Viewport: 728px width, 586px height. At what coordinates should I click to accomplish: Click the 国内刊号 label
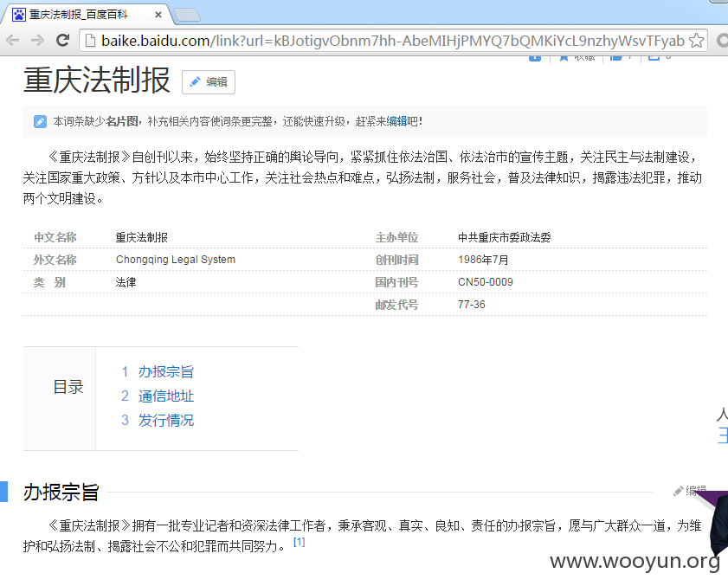tap(396, 282)
